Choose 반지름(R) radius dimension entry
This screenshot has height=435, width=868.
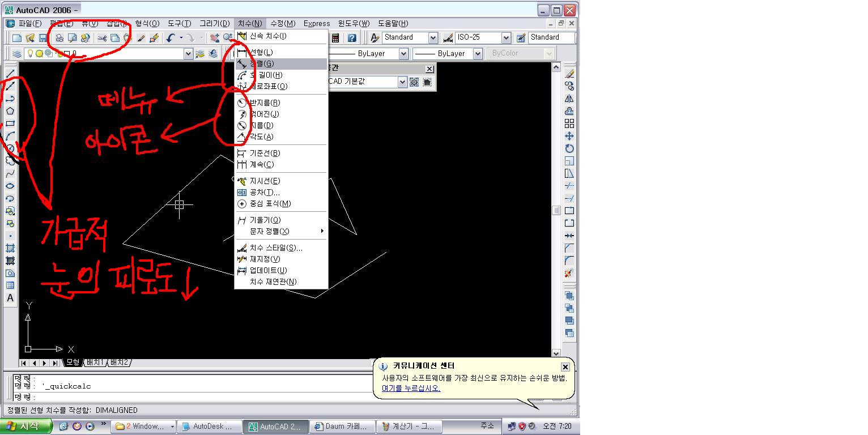point(281,103)
